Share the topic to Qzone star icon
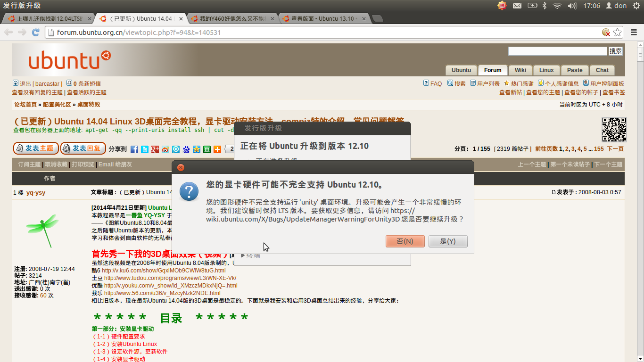 (x=197, y=149)
